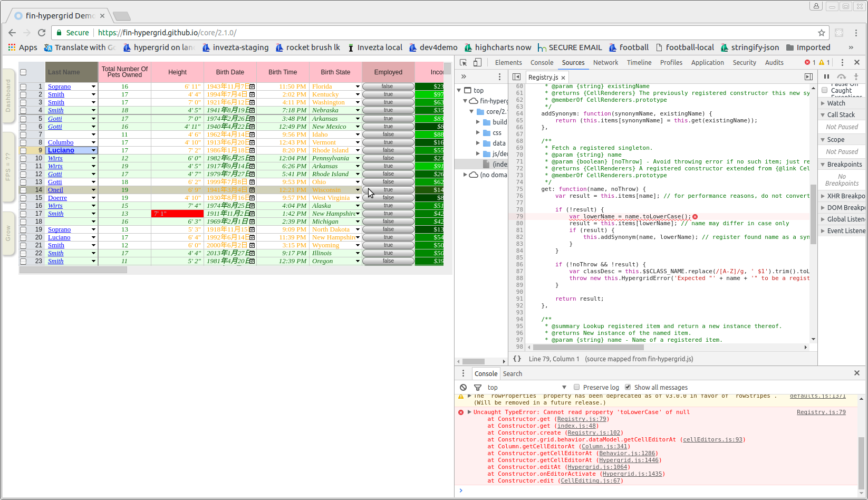Image resolution: width=868 pixels, height=500 pixels.
Task: Expand the build folder in the sources tree
Action: [478, 122]
